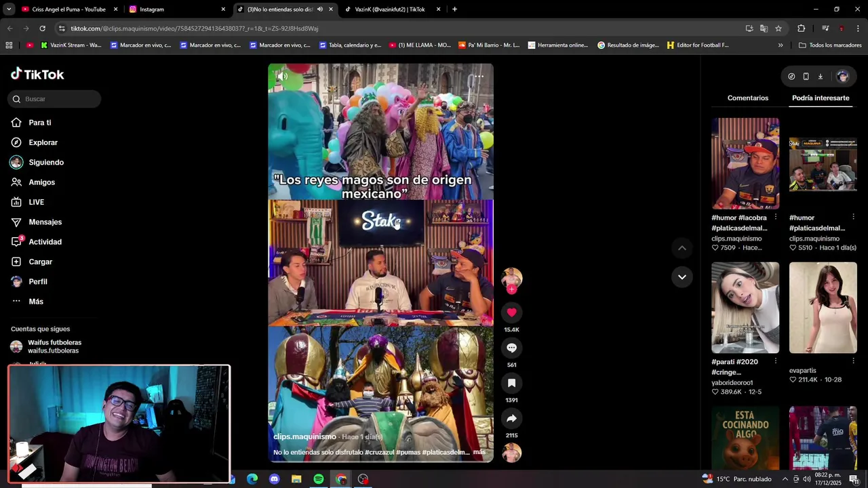Image resolution: width=868 pixels, height=488 pixels.
Task: Click the download desktop app icon
Action: tap(820, 77)
